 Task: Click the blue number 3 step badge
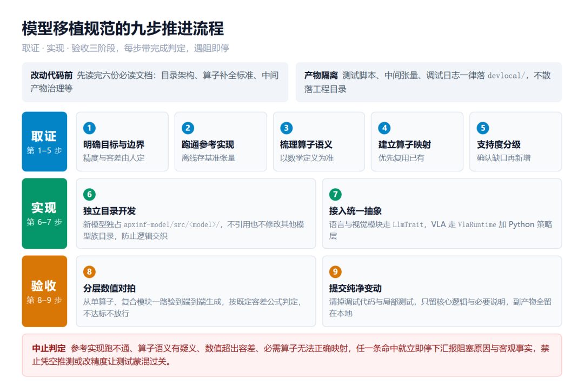pyautogui.click(x=286, y=128)
